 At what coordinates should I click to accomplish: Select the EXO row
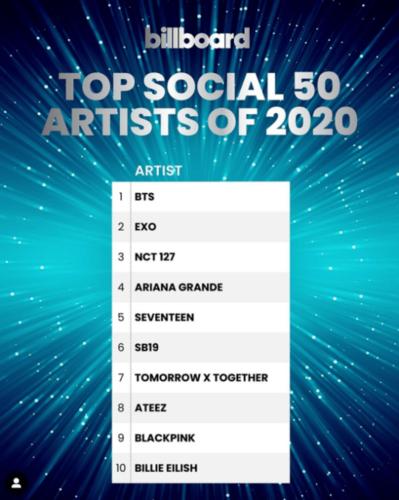201,227
